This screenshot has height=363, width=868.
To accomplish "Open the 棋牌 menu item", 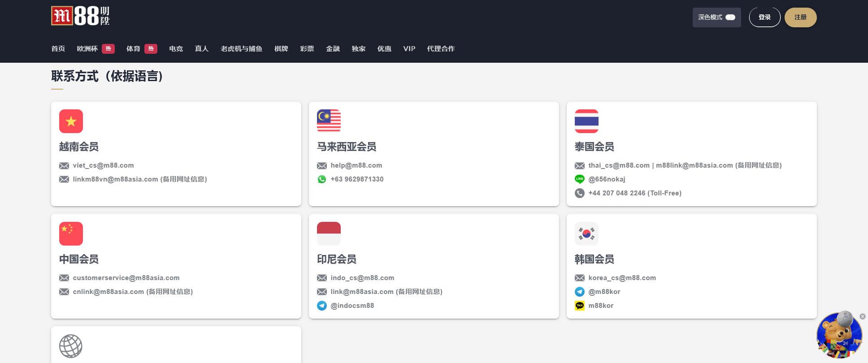I will click(281, 49).
